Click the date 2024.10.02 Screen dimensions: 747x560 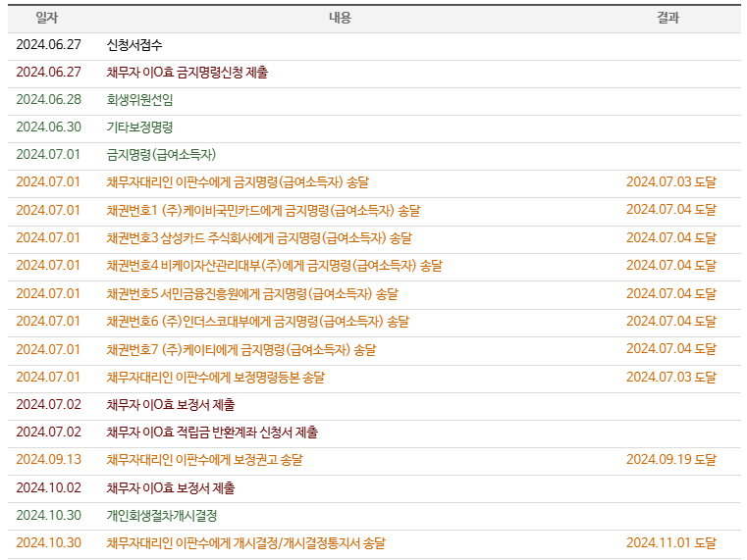(x=49, y=488)
